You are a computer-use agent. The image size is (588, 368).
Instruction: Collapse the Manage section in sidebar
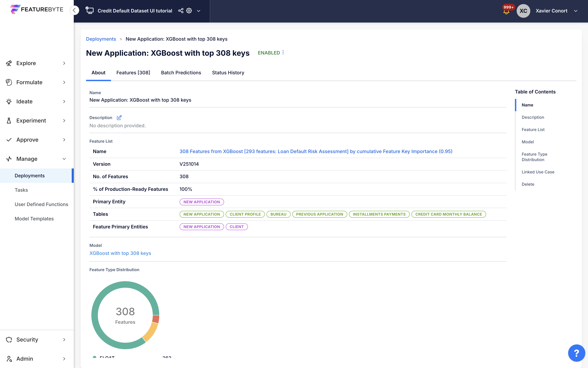click(64, 159)
